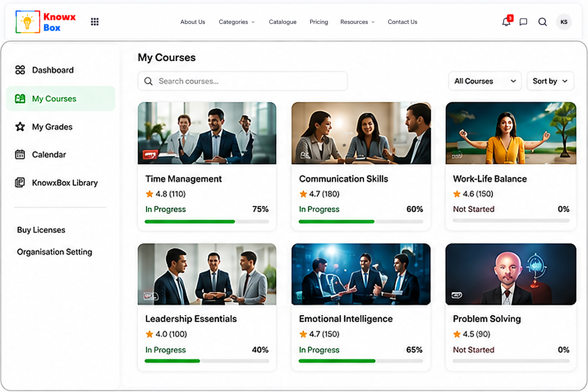Click the Work-Life Balance progress bar

coord(511,221)
